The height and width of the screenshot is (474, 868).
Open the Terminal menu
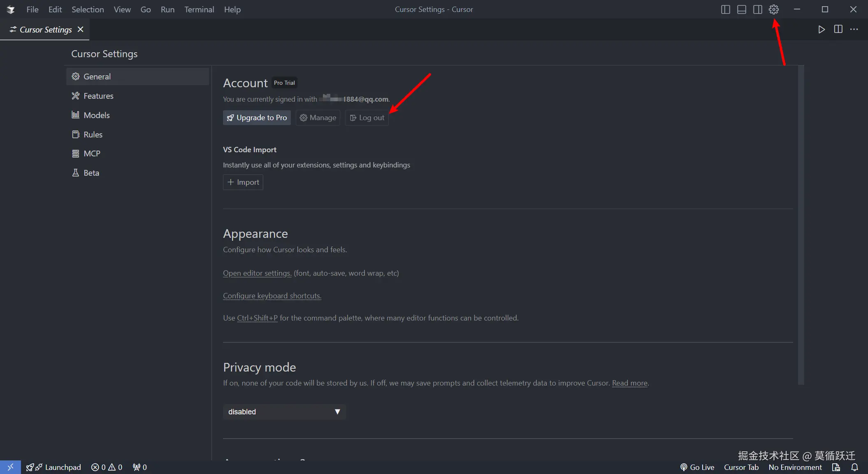pos(199,9)
